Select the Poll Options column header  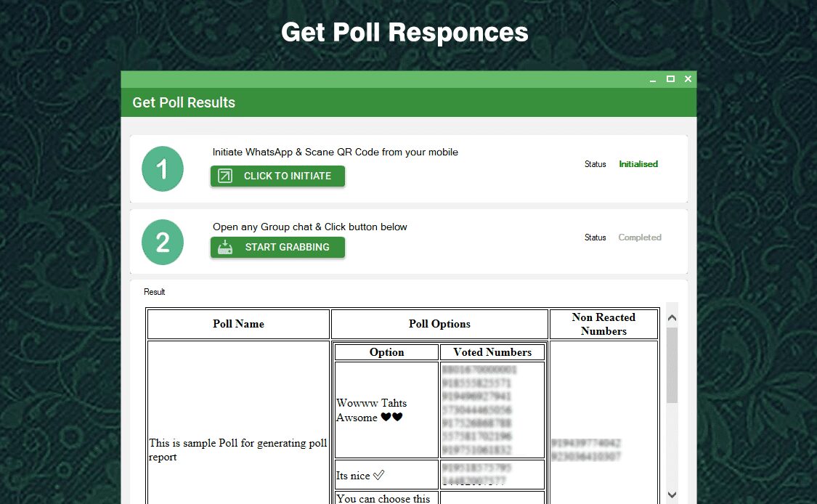[x=439, y=324]
